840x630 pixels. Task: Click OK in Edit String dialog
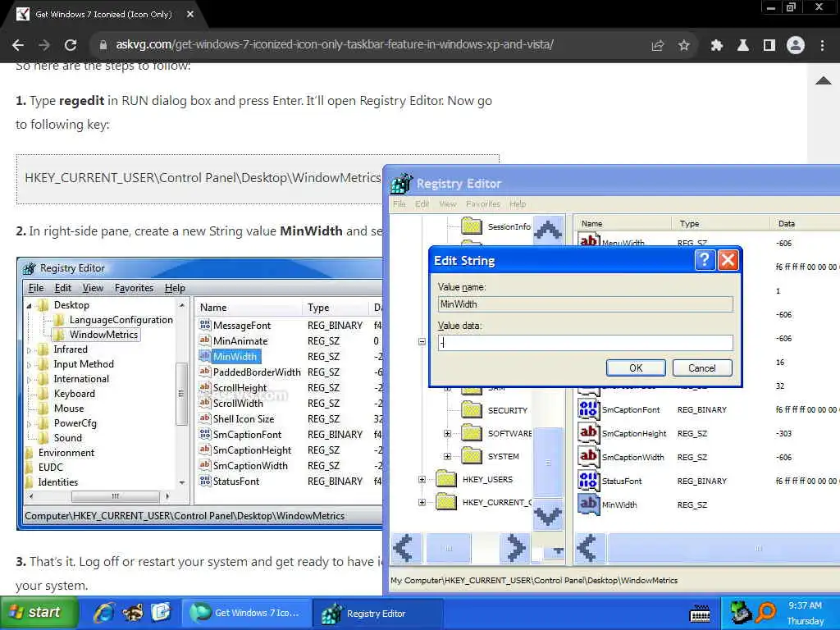[x=636, y=368]
